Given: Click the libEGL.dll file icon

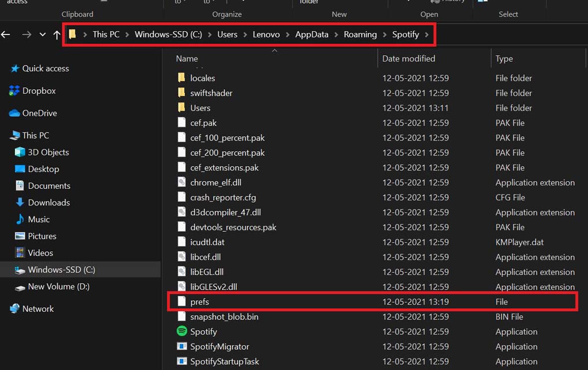Looking at the screenshot, I should tap(181, 272).
